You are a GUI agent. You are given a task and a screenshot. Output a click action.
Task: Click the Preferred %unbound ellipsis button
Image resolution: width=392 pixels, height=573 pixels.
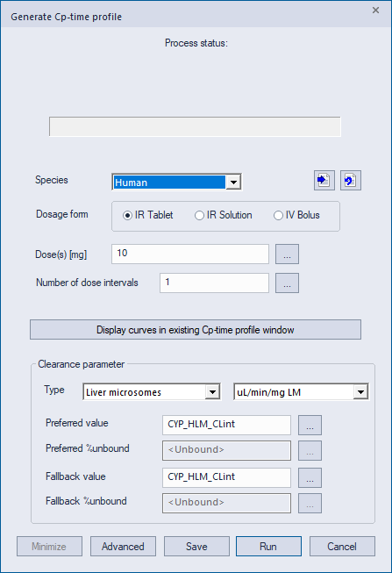click(310, 450)
